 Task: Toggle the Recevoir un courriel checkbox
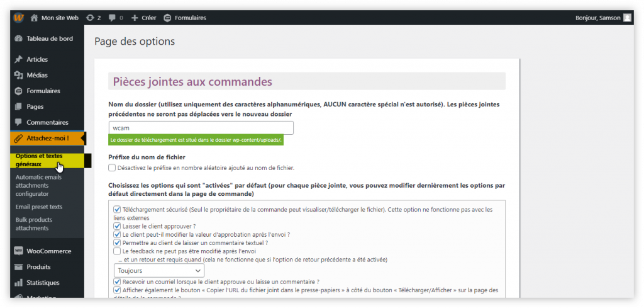tap(117, 282)
